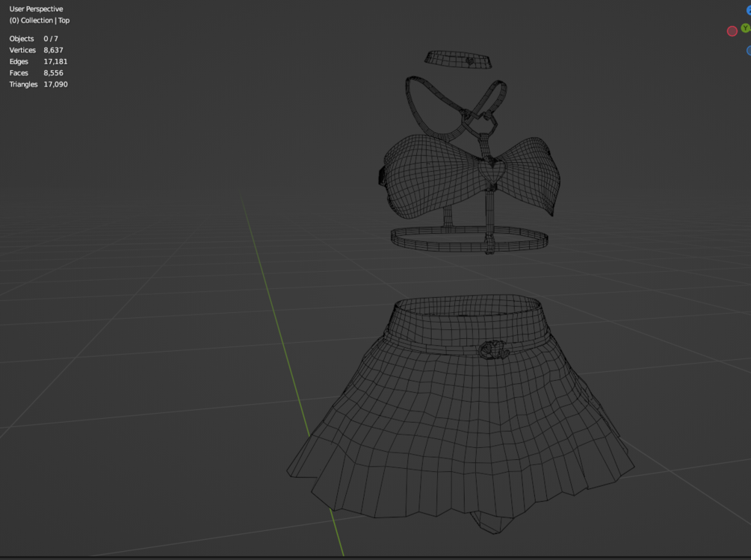The height and width of the screenshot is (560, 751).
Task: Click the '(0) Collection | Top' label
Action: [40, 21]
